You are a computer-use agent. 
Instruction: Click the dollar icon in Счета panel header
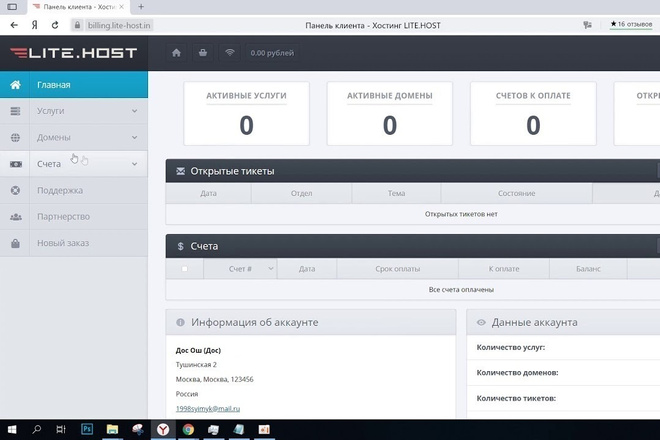[x=181, y=246]
